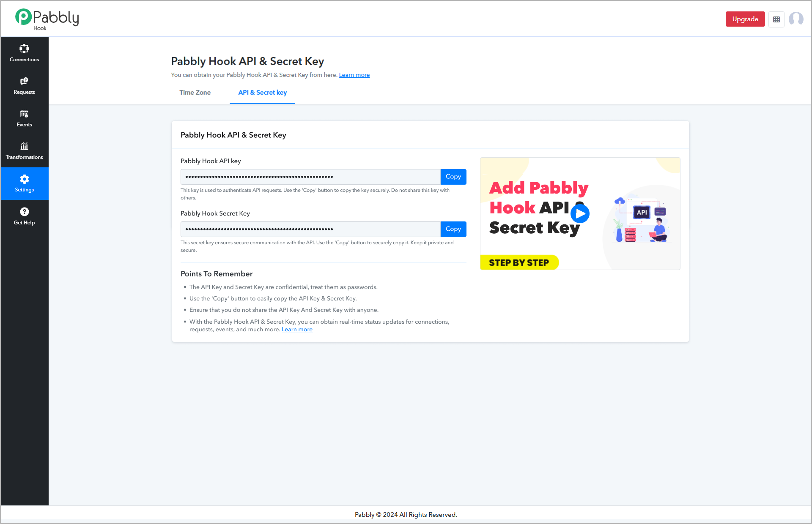812x524 pixels.
Task: Click 'Ensure that you do not share' bullet
Action: 284,310
